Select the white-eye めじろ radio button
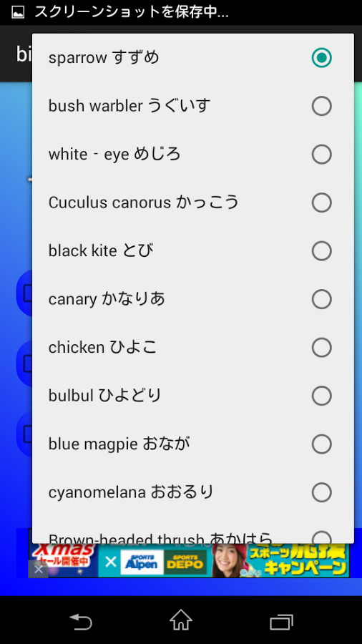Viewport: 362px width, 644px height. point(321,155)
